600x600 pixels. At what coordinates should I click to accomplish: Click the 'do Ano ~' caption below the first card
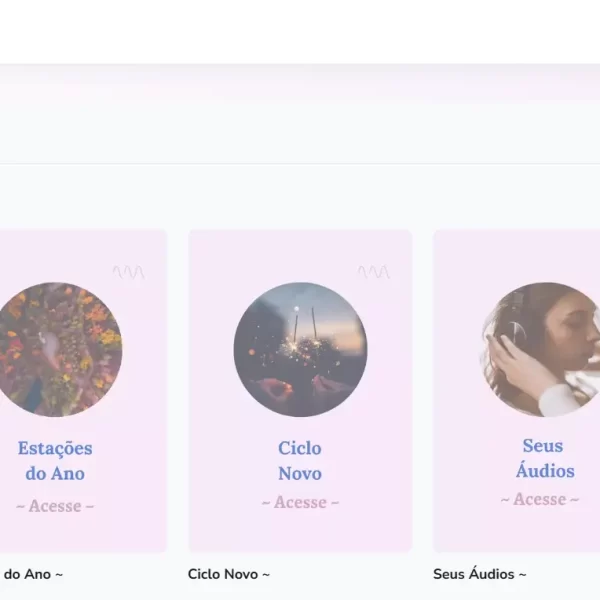33,574
